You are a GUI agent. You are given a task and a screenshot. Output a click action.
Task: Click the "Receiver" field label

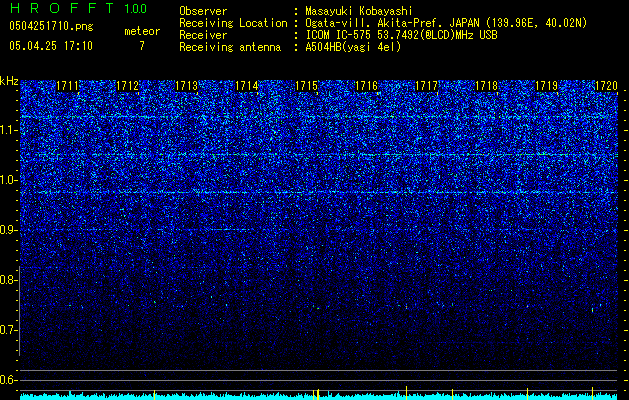(x=203, y=35)
